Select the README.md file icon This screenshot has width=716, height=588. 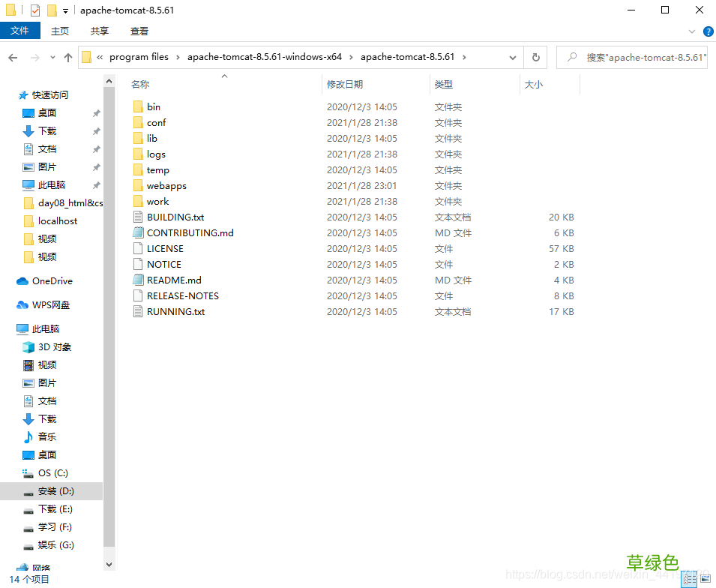tap(138, 280)
